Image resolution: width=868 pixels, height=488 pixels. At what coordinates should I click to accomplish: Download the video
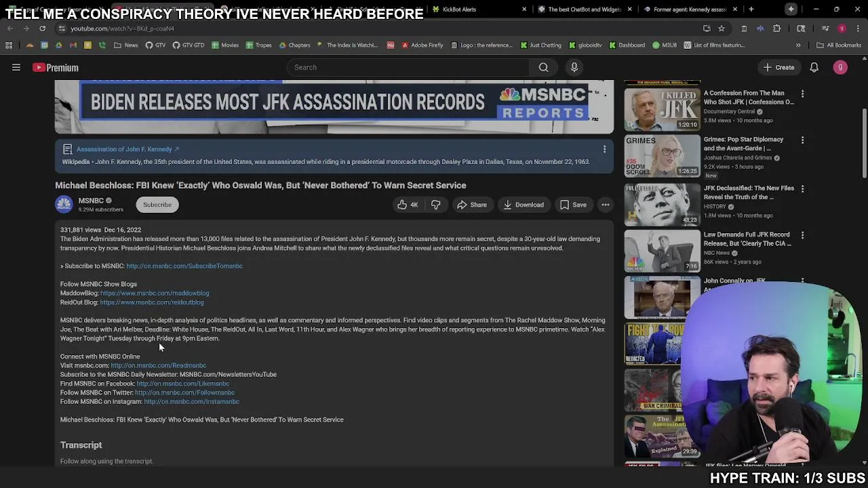[523, 205]
